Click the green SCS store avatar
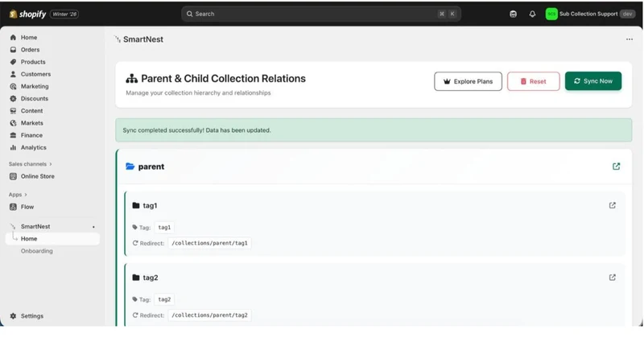 coord(551,14)
